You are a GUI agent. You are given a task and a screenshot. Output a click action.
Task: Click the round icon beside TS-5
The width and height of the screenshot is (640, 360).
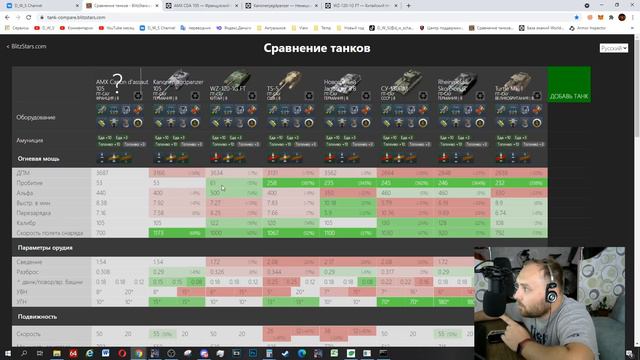309,96
